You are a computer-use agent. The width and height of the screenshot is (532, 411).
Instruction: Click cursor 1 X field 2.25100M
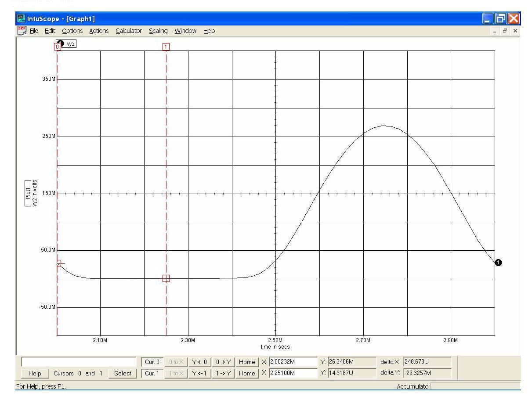coord(293,373)
